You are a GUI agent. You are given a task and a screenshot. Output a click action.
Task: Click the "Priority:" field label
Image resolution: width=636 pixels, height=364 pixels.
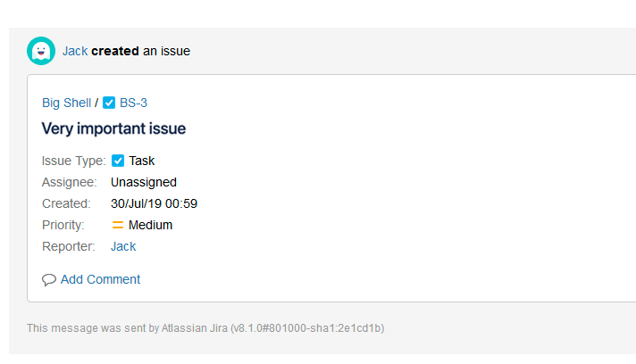pos(63,225)
